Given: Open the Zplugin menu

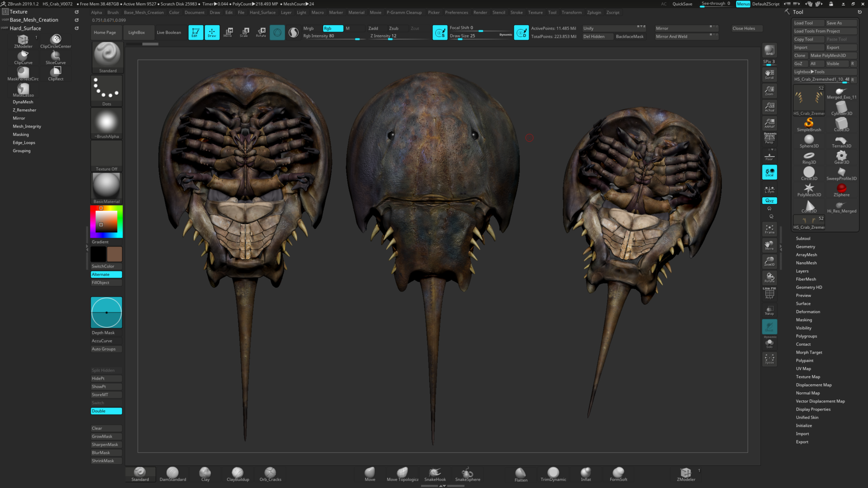Looking at the screenshot, I should 594,12.
